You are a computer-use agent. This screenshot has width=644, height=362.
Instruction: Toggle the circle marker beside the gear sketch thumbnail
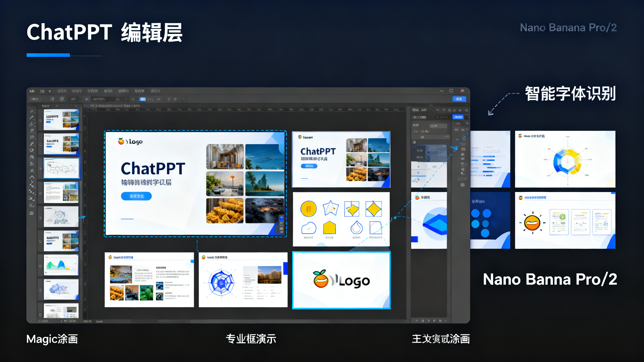pos(40,218)
